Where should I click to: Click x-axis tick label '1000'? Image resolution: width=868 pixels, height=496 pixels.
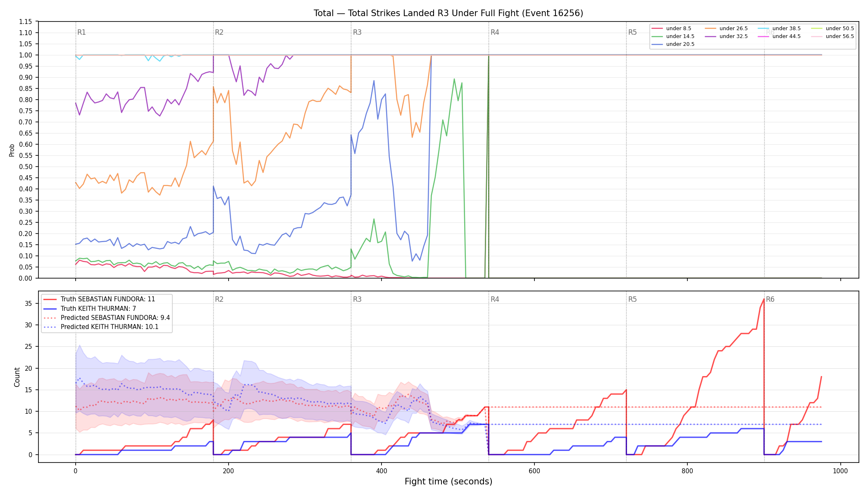coord(840,471)
